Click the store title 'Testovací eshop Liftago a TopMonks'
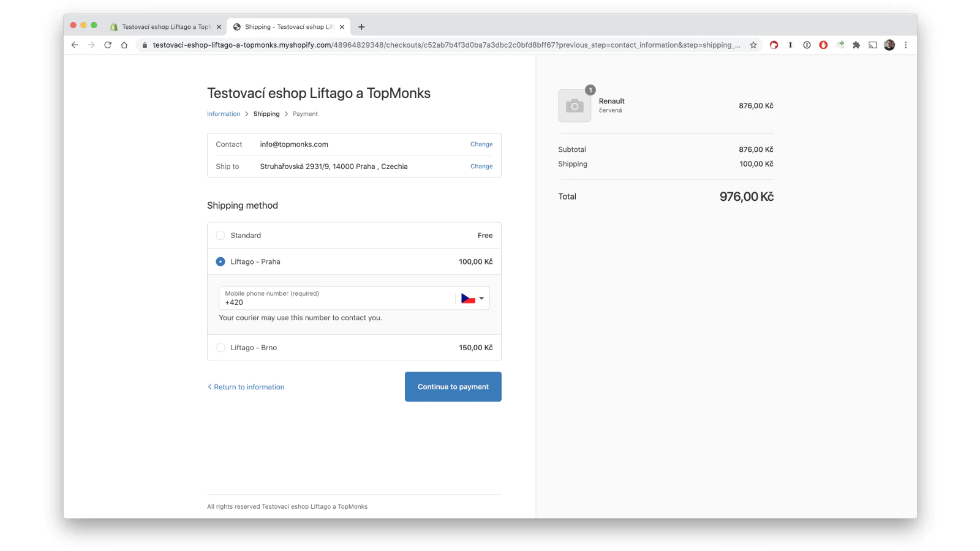Viewport: 980px width, 551px height. pyautogui.click(x=318, y=93)
